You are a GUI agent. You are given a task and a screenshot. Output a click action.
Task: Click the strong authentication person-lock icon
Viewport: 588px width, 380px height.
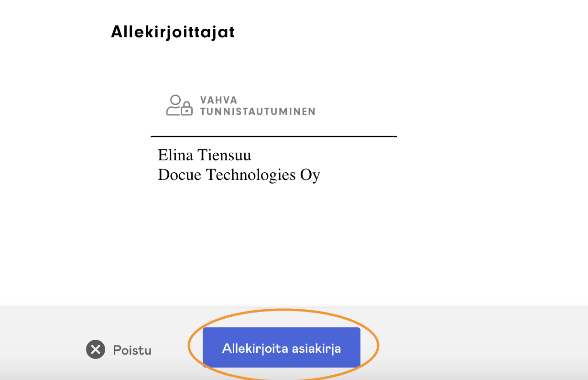[179, 105]
